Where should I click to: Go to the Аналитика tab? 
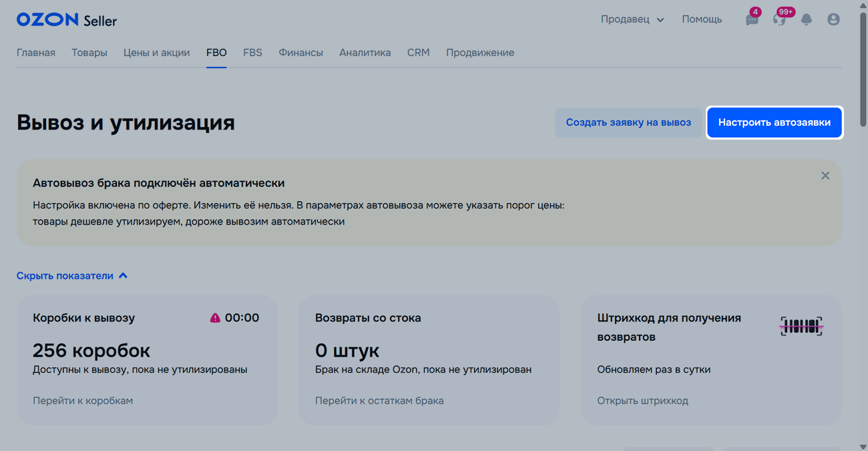365,53
